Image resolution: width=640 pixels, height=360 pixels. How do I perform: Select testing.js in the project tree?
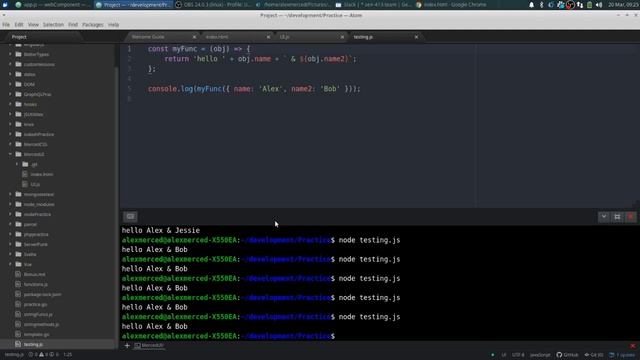tap(33, 344)
